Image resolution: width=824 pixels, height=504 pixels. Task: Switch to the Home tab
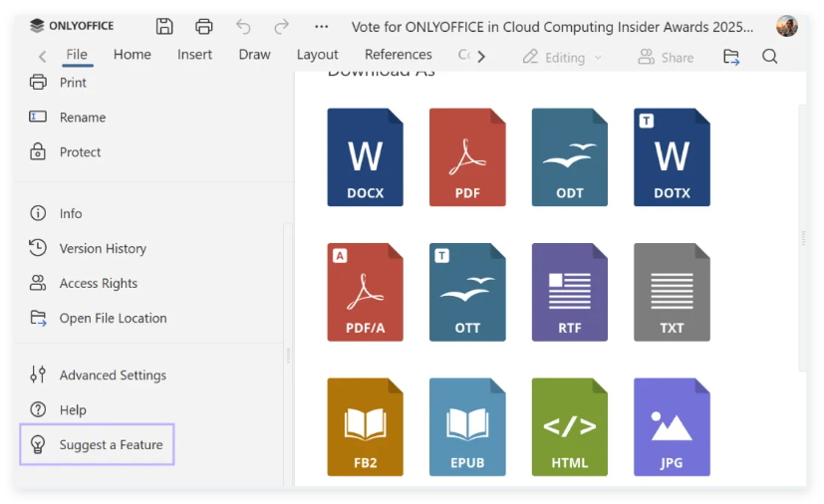(133, 55)
